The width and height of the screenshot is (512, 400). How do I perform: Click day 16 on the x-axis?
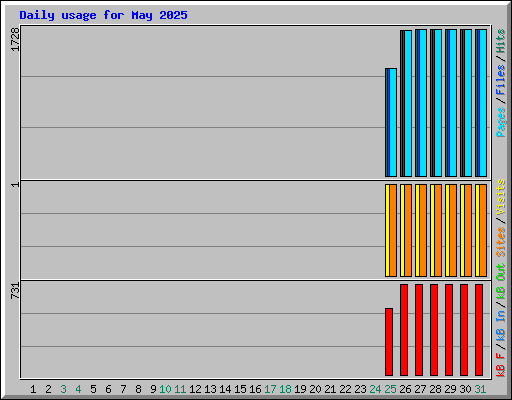tap(255, 389)
